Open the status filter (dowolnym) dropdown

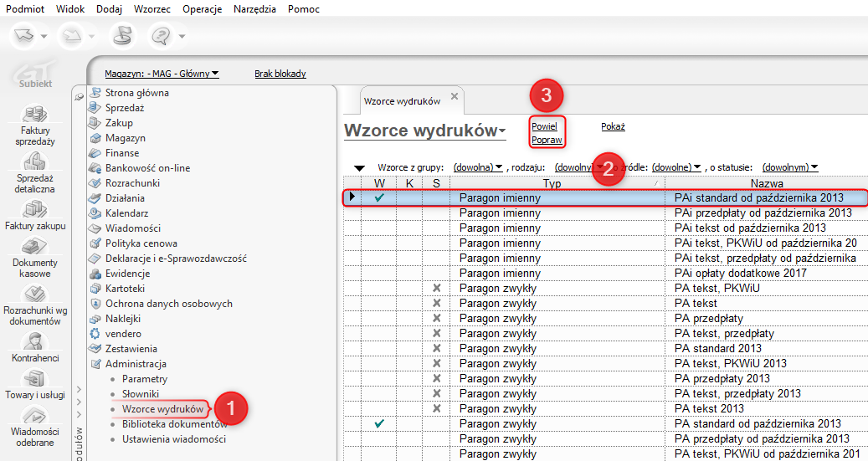pyautogui.click(x=789, y=167)
